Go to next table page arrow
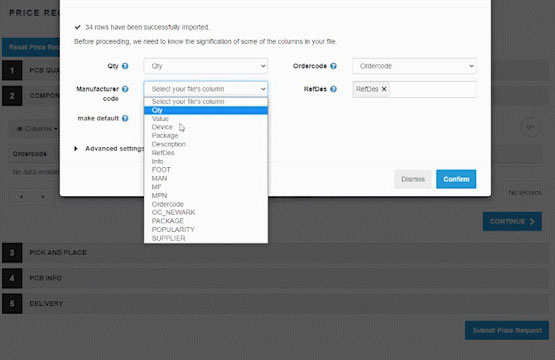The image size is (555, 360). pos(43,196)
